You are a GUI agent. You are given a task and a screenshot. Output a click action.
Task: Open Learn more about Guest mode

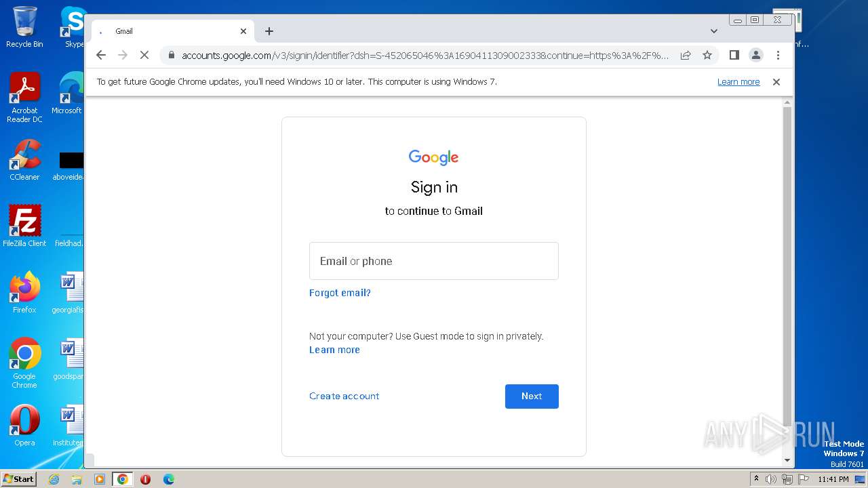coord(334,350)
